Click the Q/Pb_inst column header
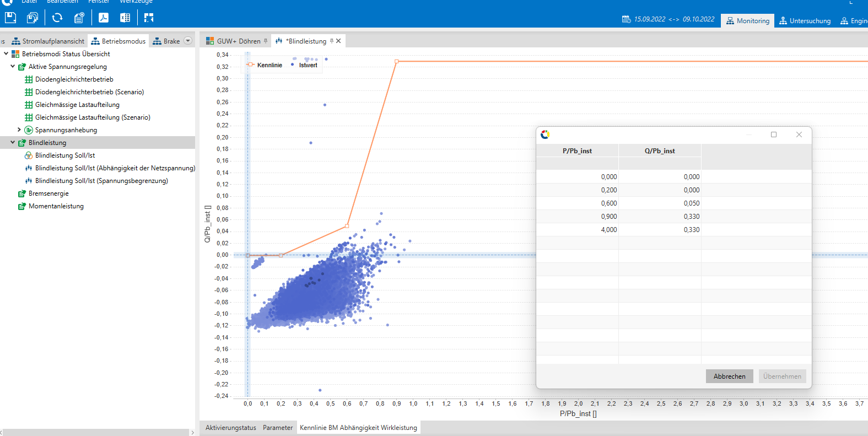The width and height of the screenshot is (868, 436). point(660,151)
